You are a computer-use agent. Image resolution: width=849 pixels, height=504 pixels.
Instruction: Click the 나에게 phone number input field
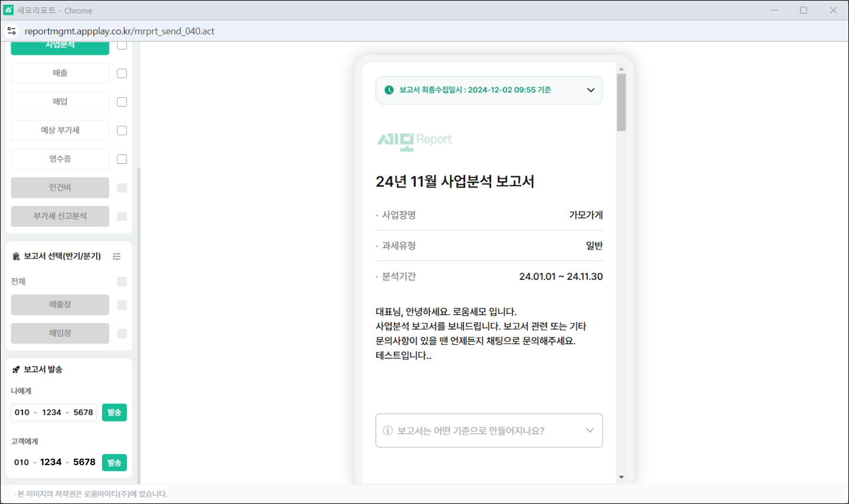pyautogui.click(x=54, y=413)
